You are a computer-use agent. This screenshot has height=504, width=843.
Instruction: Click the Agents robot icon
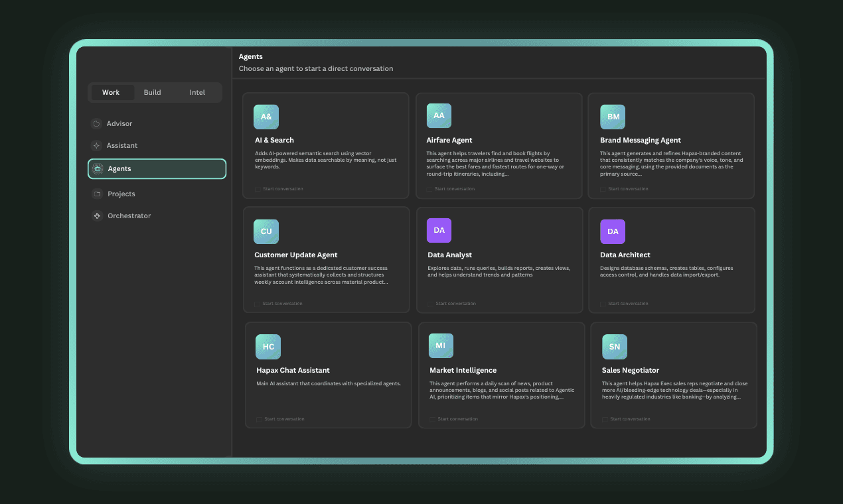click(98, 169)
